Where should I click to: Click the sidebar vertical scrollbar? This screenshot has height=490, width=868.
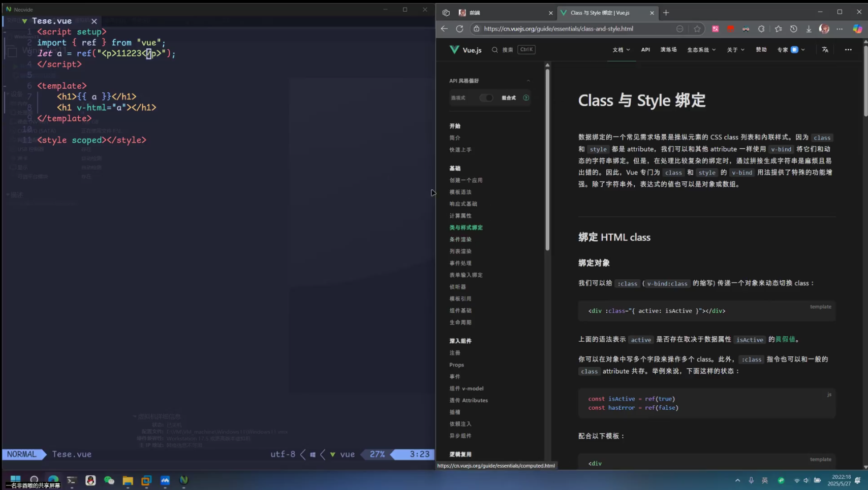pos(547,159)
